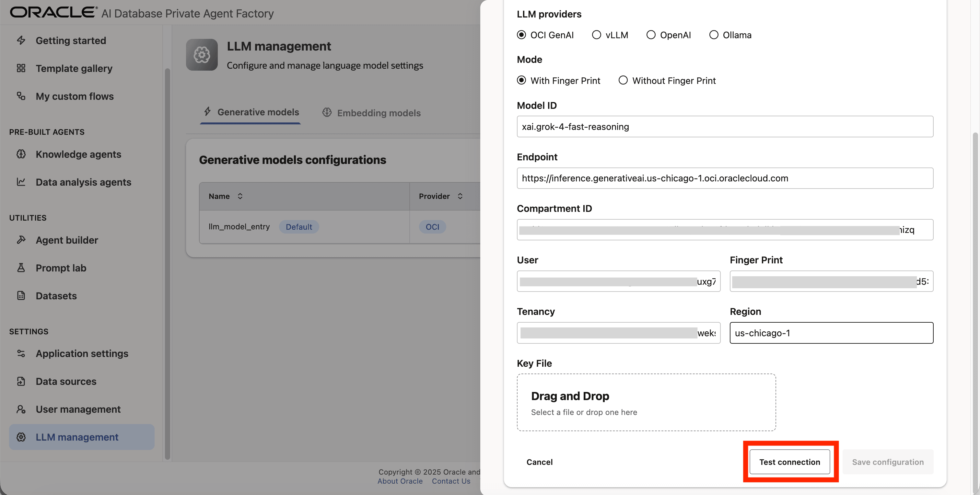Click the Knowledge agents brain icon
The image size is (980, 495).
coord(21,154)
